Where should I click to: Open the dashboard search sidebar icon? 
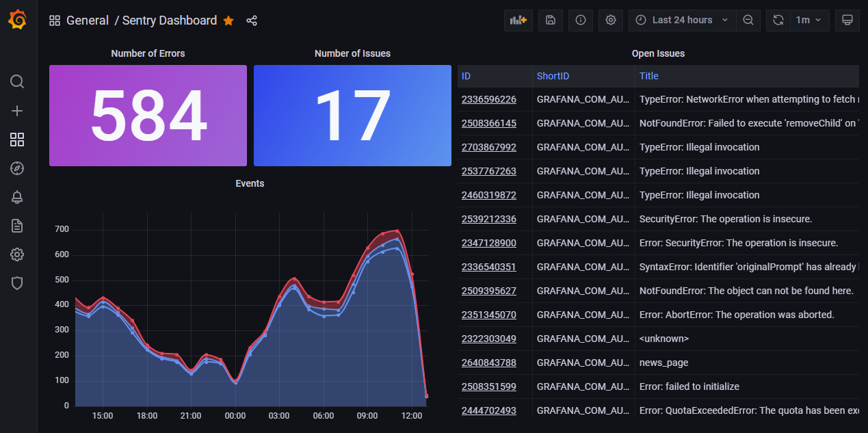[x=17, y=81]
